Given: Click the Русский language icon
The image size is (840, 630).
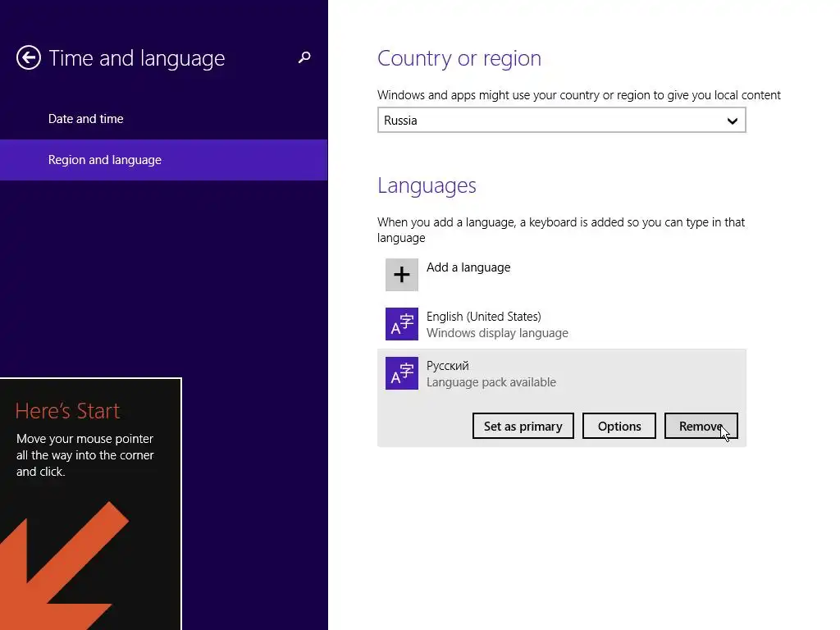Looking at the screenshot, I should 402,373.
